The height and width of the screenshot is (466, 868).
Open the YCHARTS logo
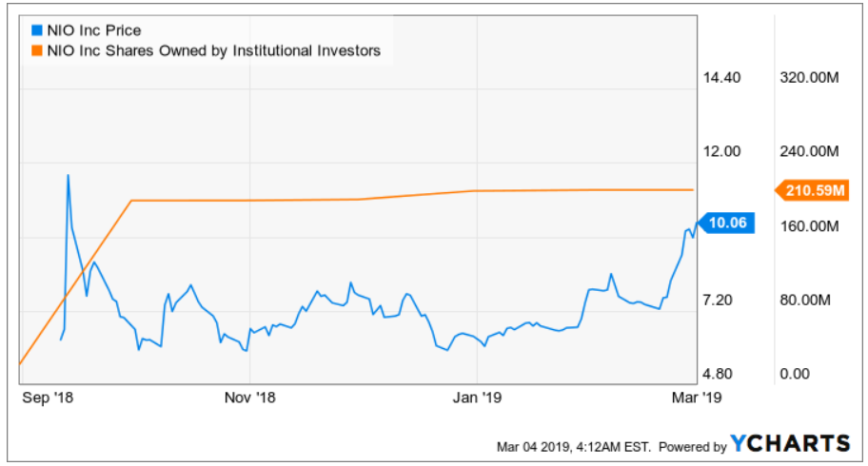(x=790, y=443)
